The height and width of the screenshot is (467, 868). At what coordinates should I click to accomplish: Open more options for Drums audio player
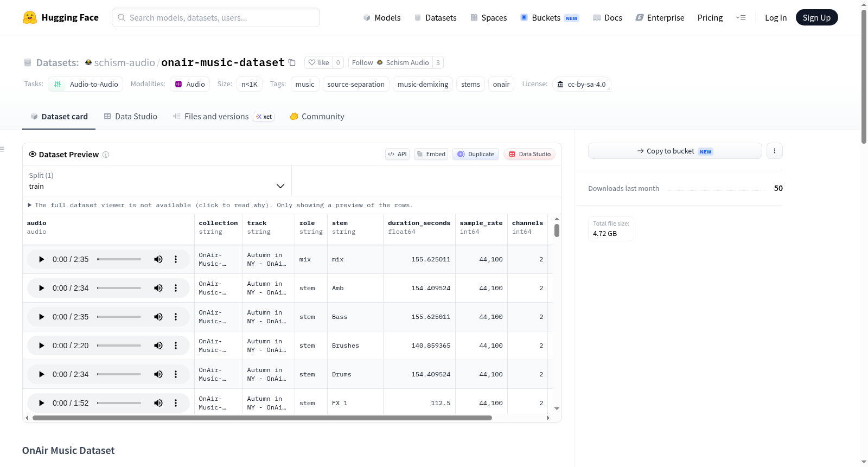pos(176,374)
